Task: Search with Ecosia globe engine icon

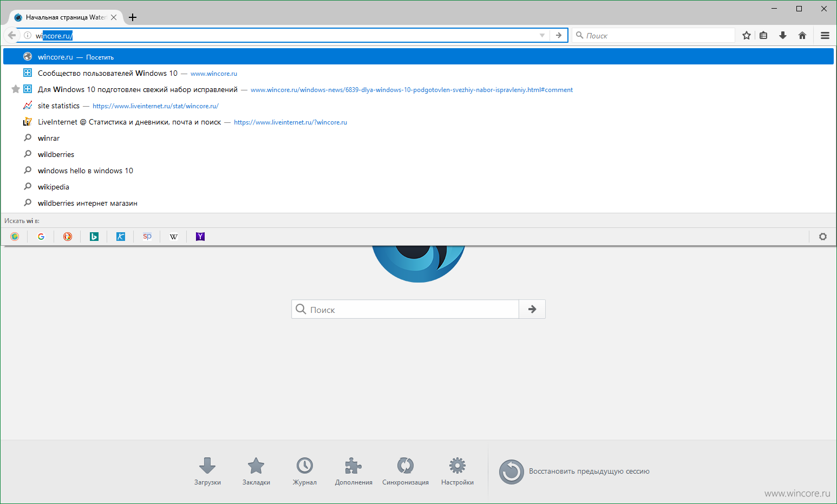Action: 15,237
